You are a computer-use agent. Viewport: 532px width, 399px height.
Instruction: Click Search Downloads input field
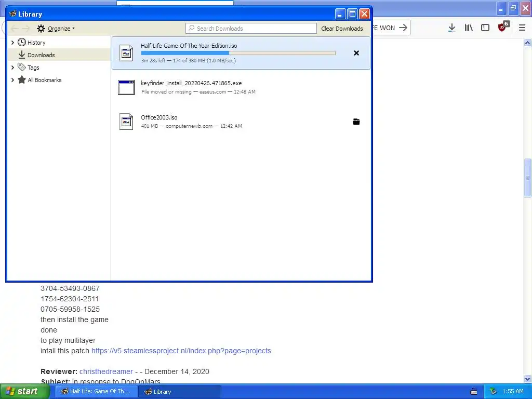(251, 29)
